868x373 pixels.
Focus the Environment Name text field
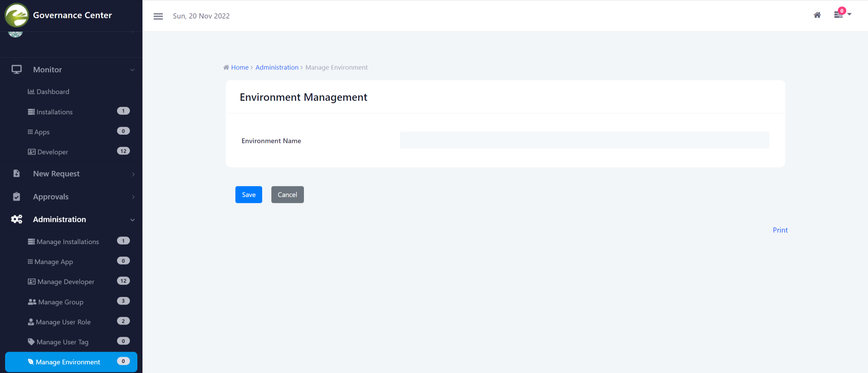click(x=584, y=140)
